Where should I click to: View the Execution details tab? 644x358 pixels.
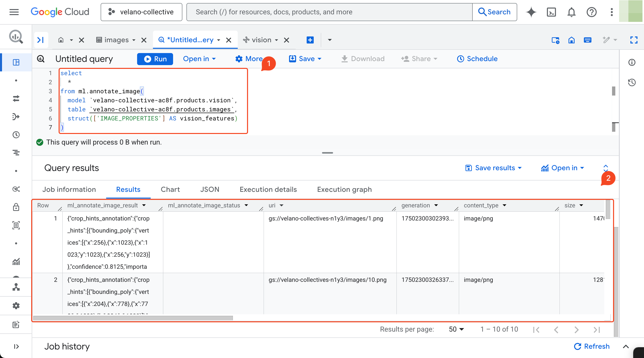click(x=268, y=189)
